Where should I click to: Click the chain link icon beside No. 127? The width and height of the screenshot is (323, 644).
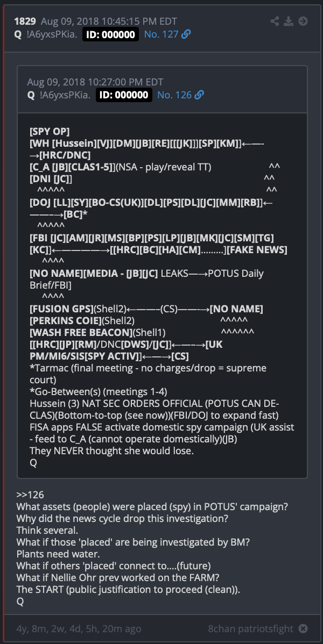pos(186,34)
